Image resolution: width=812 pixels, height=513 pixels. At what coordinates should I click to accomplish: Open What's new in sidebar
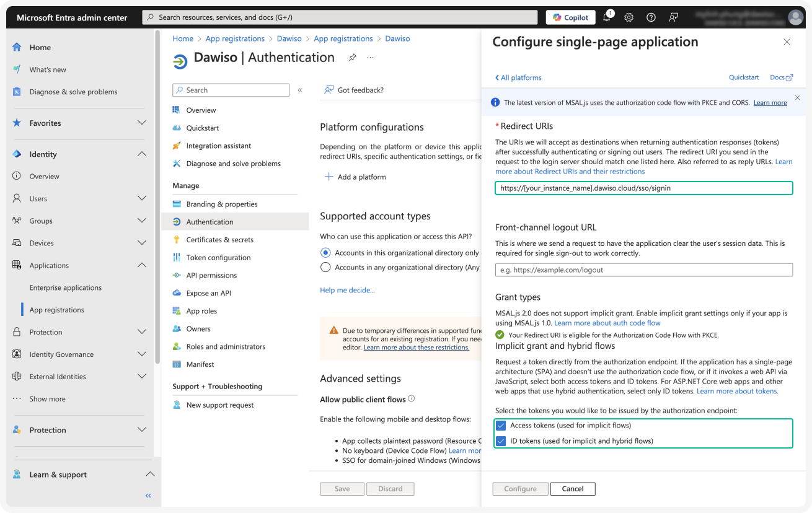point(48,70)
